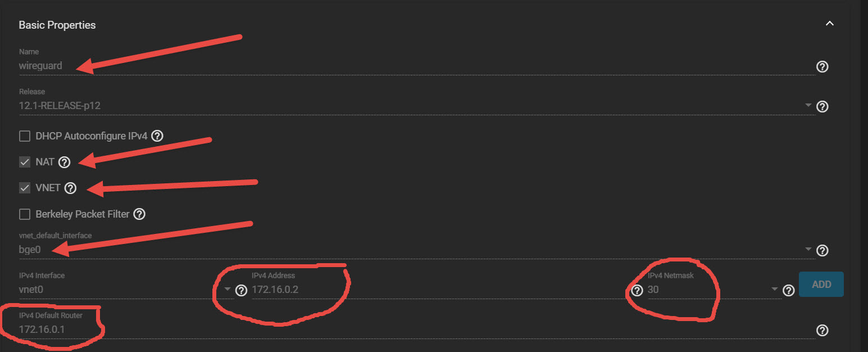
Task: Collapse the Basic Properties section
Action: point(829,24)
